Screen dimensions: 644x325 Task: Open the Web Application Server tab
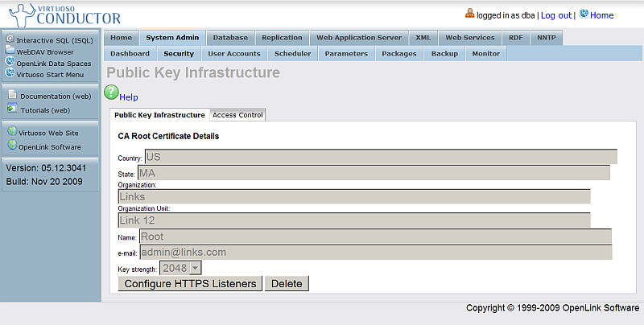pyautogui.click(x=358, y=38)
